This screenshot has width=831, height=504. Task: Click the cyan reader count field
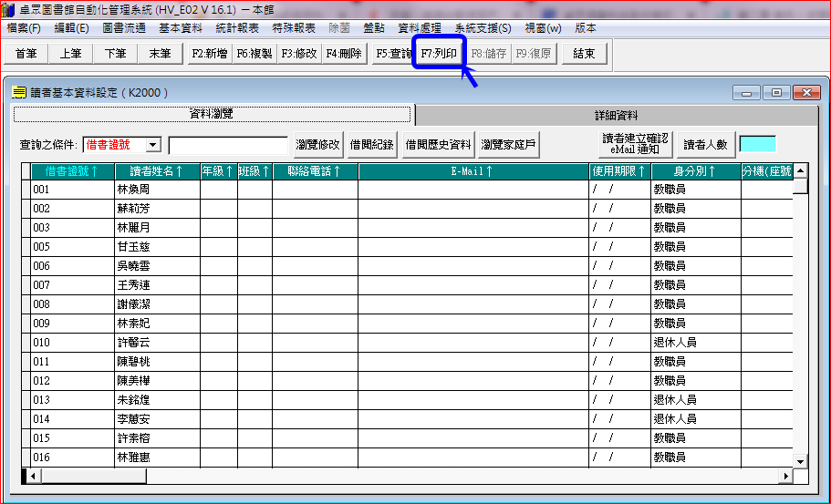coord(758,144)
